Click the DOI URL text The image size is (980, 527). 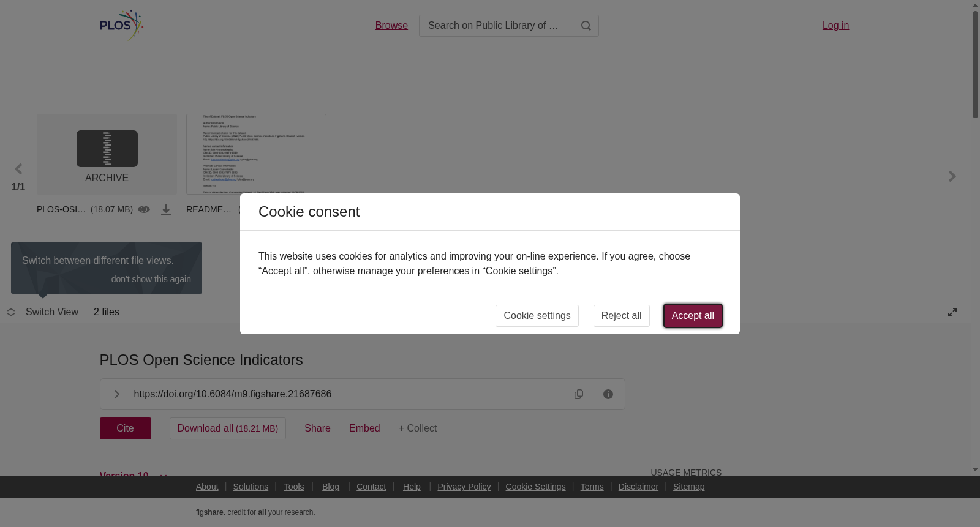tap(233, 394)
